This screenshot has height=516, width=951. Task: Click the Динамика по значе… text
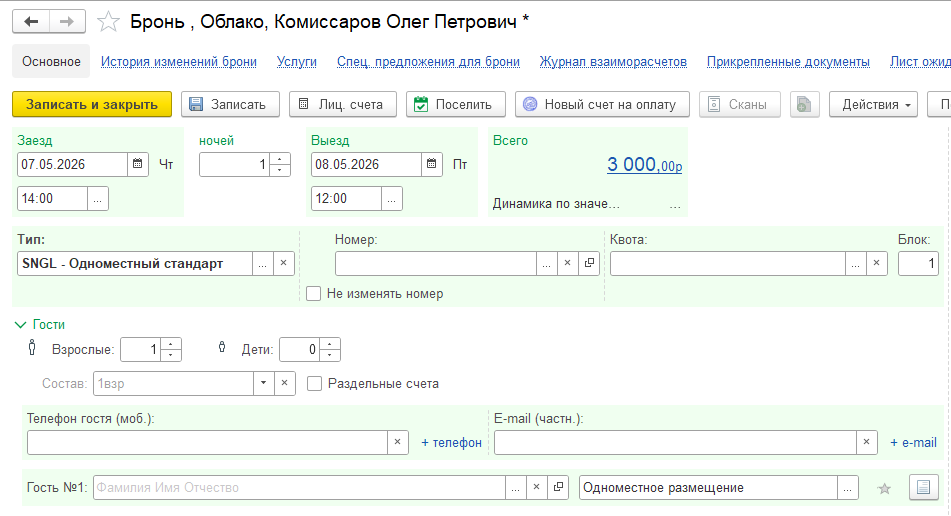click(x=556, y=204)
